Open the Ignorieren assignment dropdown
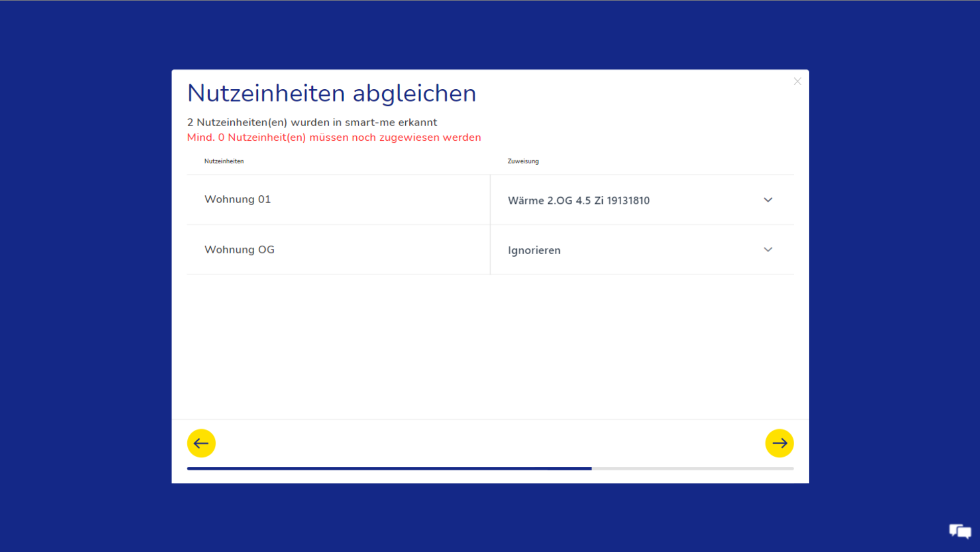The image size is (980, 552). pyautogui.click(x=534, y=250)
